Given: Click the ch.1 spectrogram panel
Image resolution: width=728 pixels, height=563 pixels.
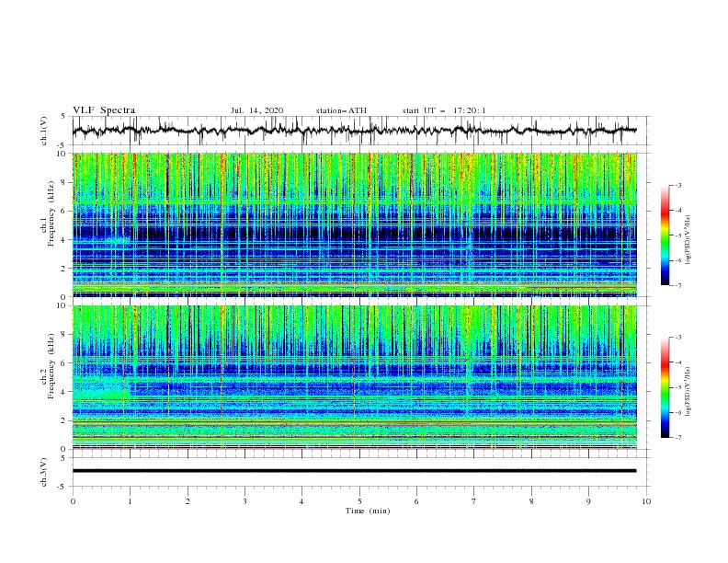Looking at the screenshot, I should [x=355, y=224].
